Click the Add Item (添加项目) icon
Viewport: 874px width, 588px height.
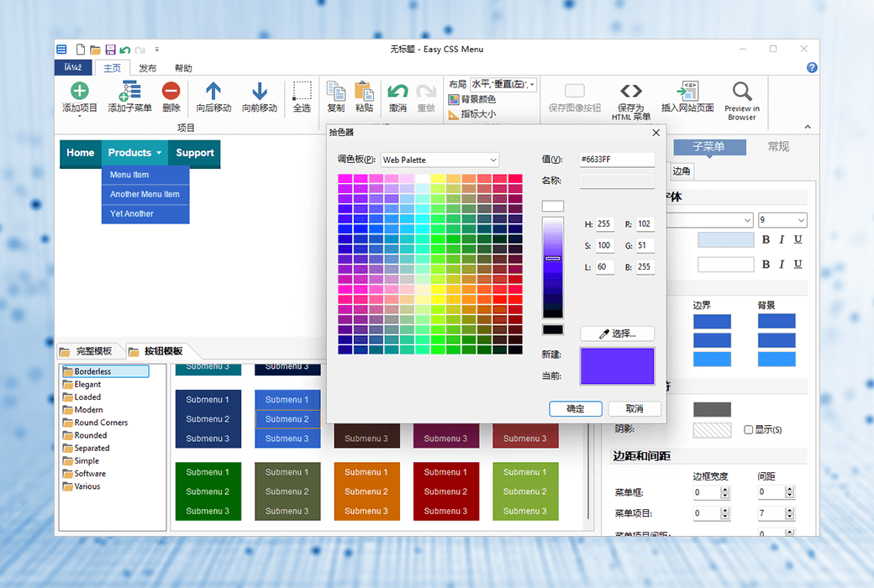pos(79,91)
